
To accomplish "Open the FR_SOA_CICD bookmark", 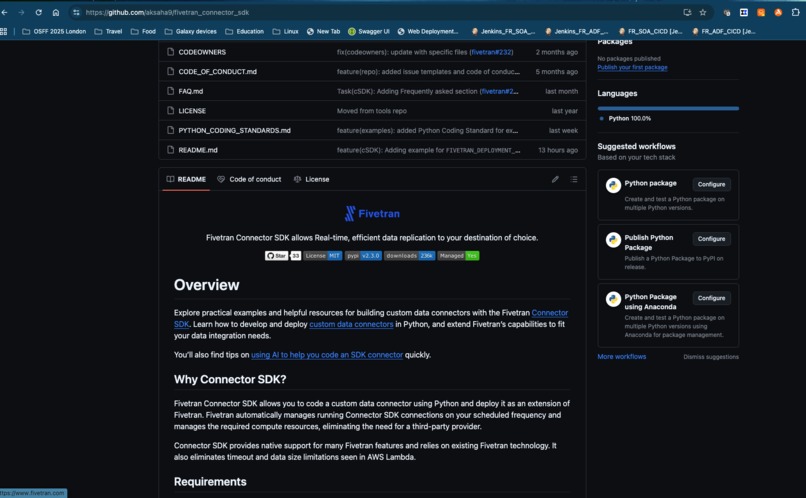I will [x=650, y=31].
